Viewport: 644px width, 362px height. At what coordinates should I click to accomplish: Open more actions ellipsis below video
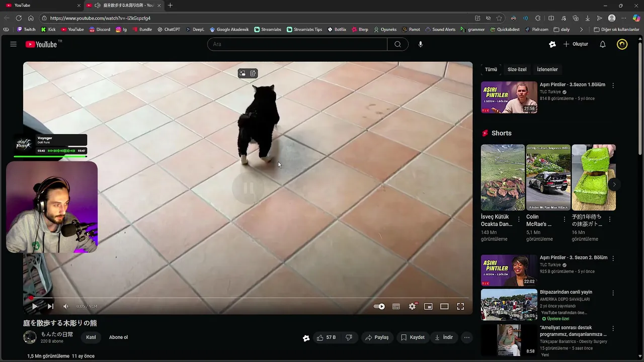467,337
